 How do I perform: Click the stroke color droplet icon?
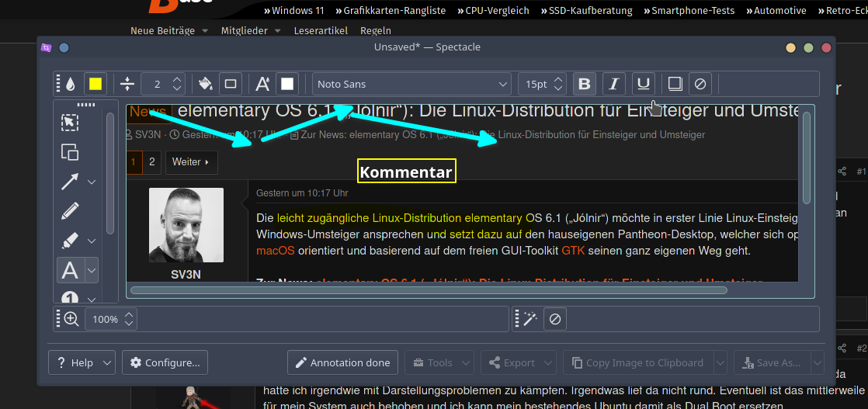[x=71, y=84]
